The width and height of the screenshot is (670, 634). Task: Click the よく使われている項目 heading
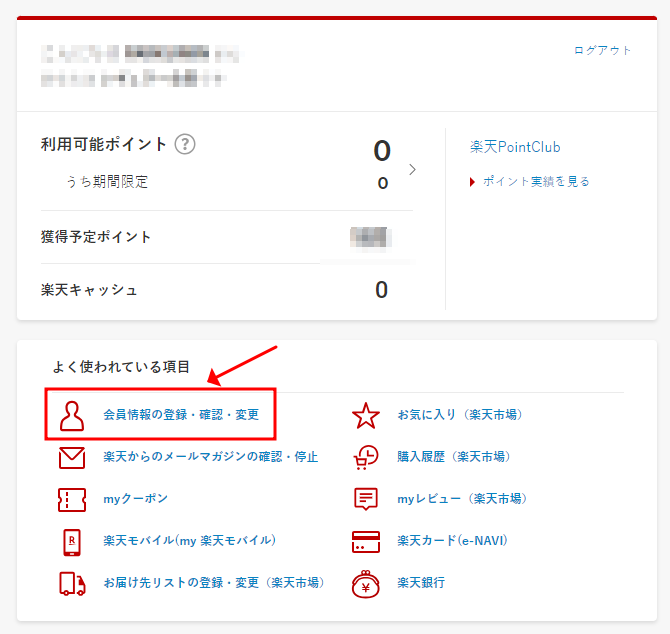tap(121, 367)
